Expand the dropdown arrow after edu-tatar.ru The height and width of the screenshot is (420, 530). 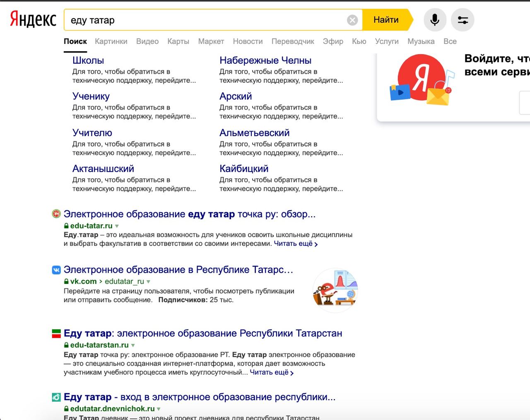point(117,226)
